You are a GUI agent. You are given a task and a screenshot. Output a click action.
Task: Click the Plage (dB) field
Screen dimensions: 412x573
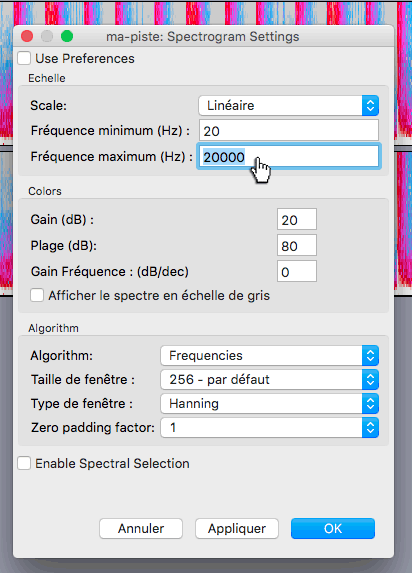point(297,245)
